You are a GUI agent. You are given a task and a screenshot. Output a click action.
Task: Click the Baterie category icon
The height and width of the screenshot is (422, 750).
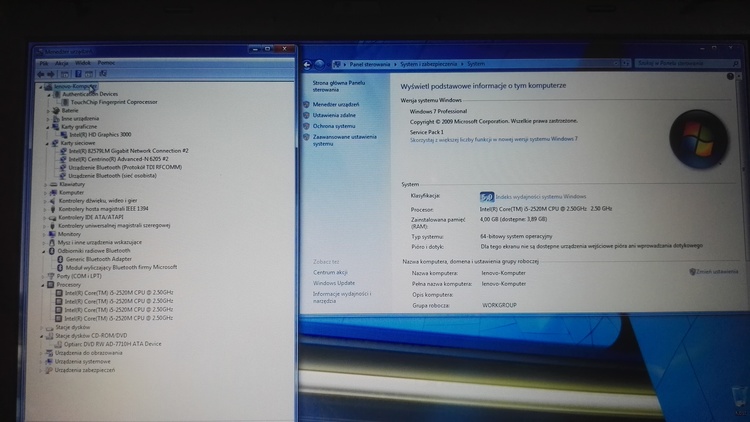click(x=56, y=111)
